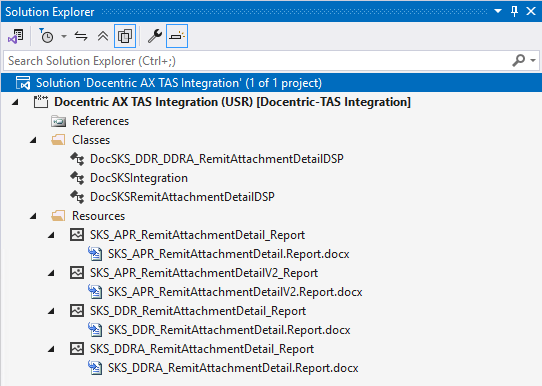Switch between solution and folder views
The image size is (542, 386).
tap(16, 36)
